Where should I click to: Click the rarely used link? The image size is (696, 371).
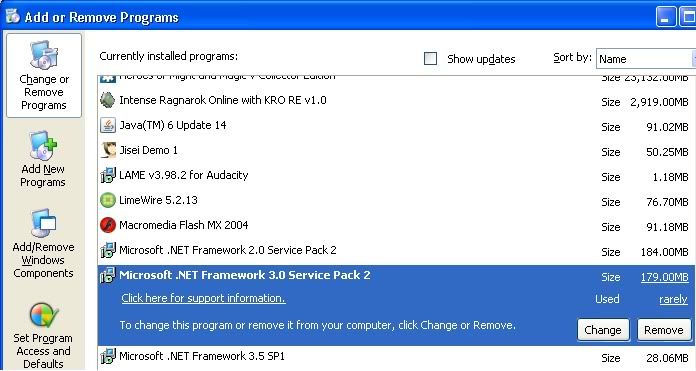click(673, 300)
